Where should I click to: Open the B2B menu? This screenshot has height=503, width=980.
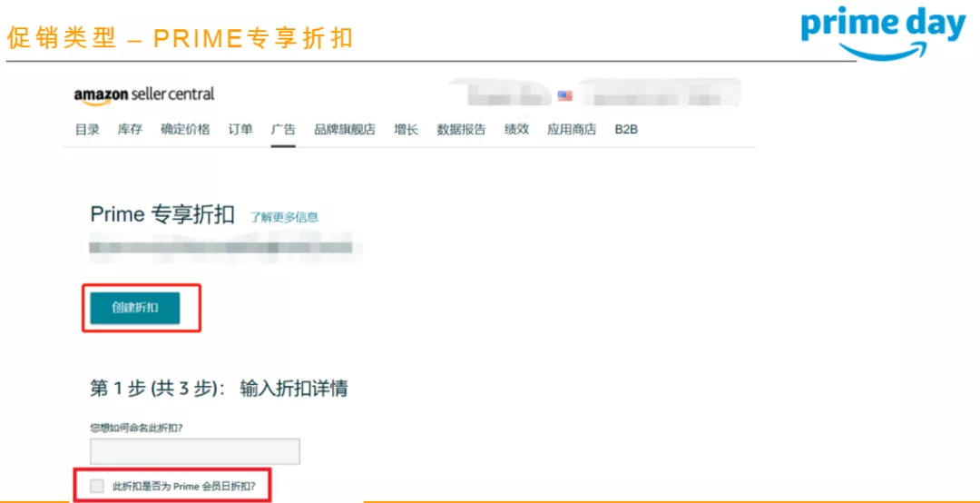tap(625, 130)
